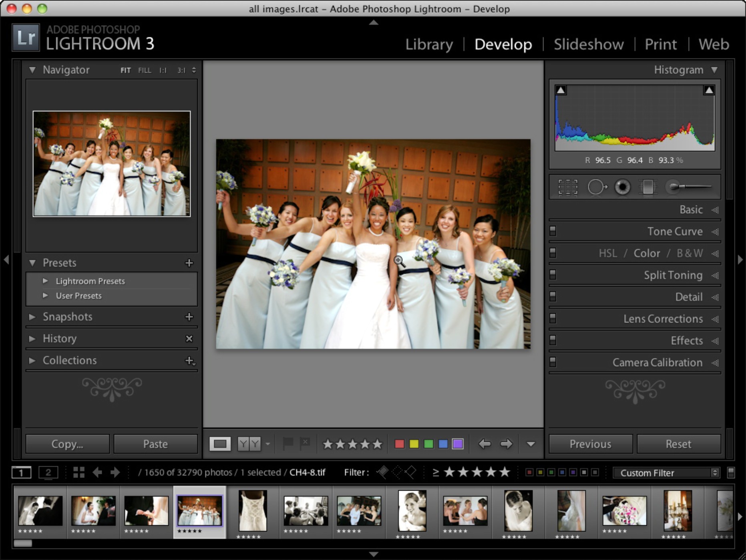The height and width of the screenshot is (560, 746).
Task: Add a new collection with plus icon
Action: [x=190, y=361]
